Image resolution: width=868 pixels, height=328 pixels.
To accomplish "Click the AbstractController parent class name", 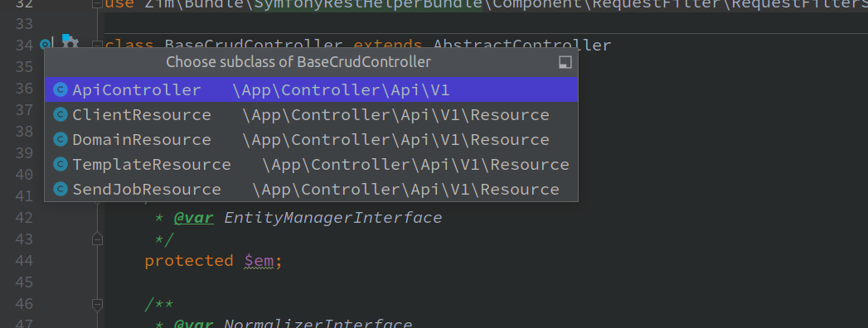I will pos(522,45).
